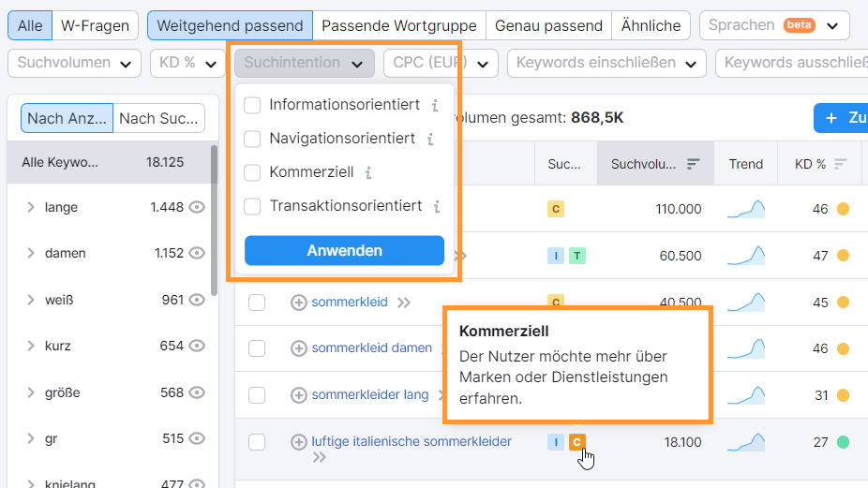The width and height of the screenshot is (868, 488).
Task: Collapse the Suchintention filter dropdown
Action: point(305,63)
